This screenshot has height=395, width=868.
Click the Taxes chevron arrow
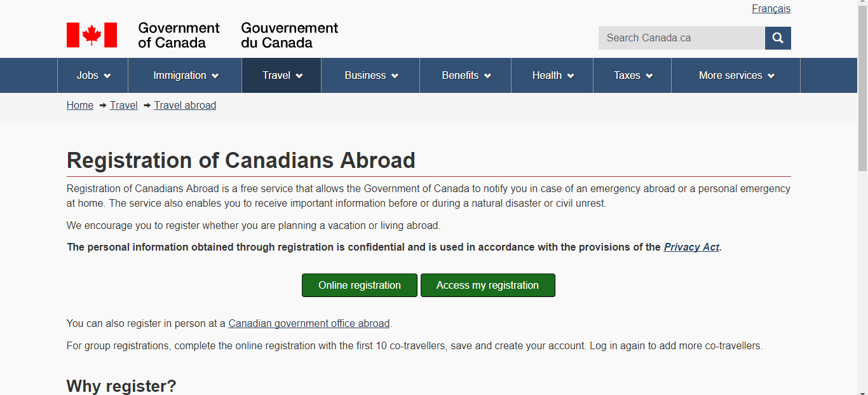649,76
